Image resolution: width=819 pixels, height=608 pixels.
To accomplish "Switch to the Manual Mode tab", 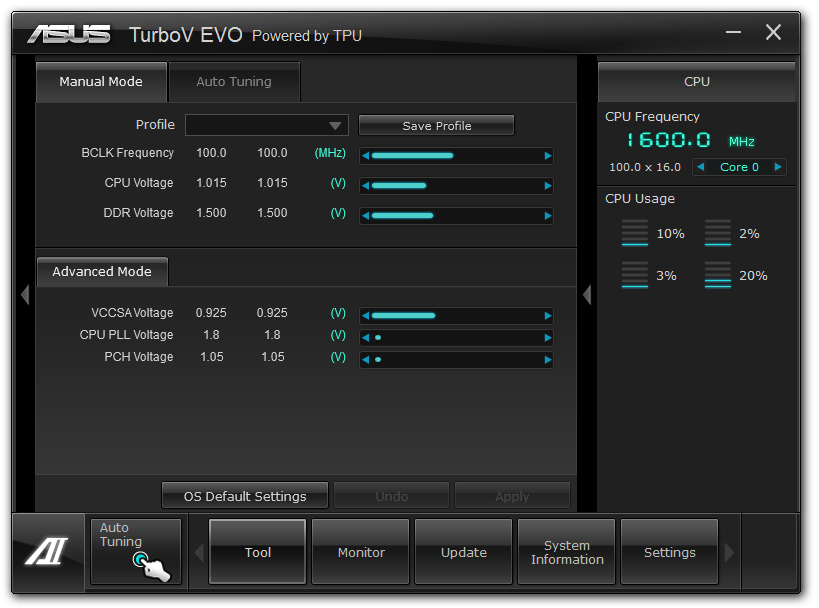I will tap(101, 82).
